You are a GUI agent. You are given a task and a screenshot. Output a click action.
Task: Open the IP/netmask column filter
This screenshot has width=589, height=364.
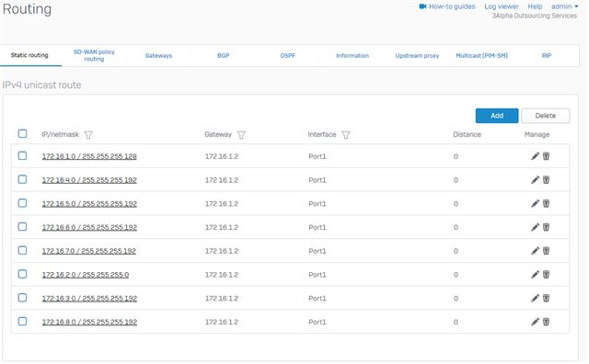pos(88,135)
